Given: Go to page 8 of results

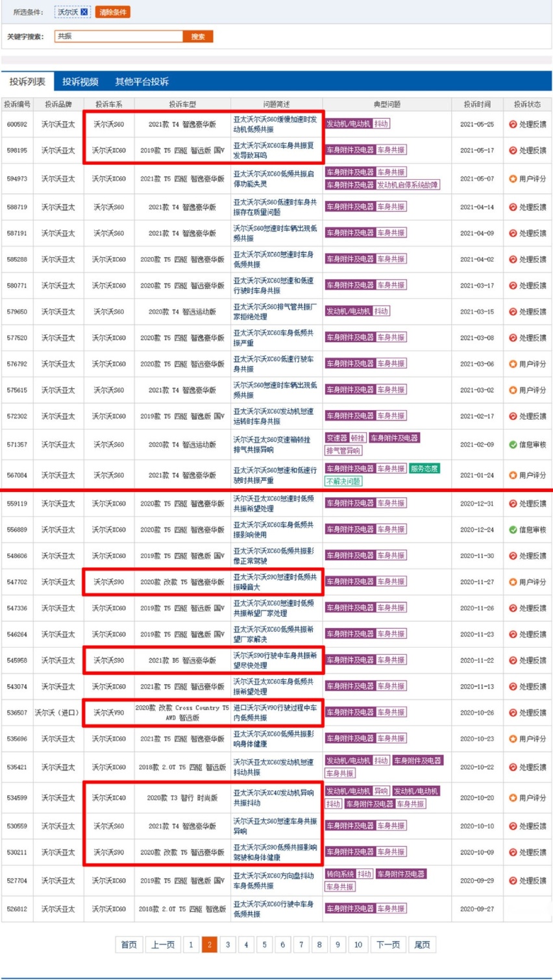Looking at the screenshot, I should pos(319,944).
